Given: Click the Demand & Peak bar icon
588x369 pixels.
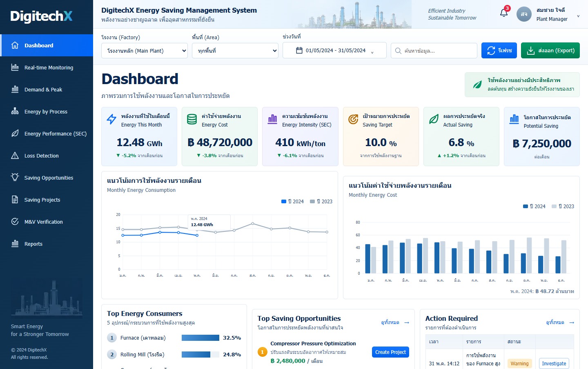Looking at the screenshot, I should click(x=15, y=89).
